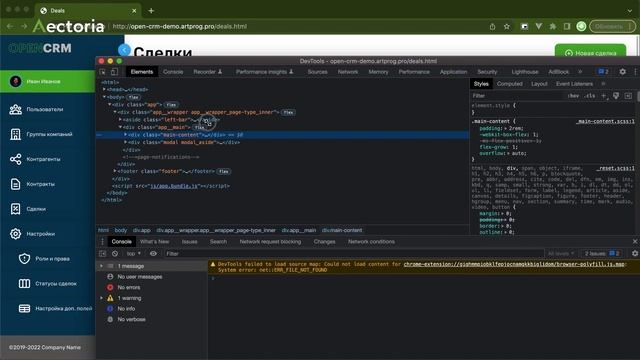Switch to the Network tab

click(348, 72)
